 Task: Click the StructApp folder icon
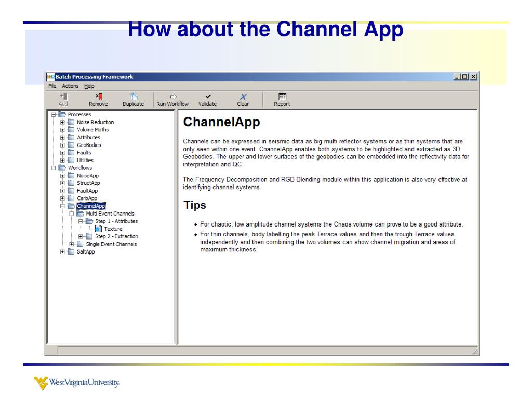click(x=71, y=183)
